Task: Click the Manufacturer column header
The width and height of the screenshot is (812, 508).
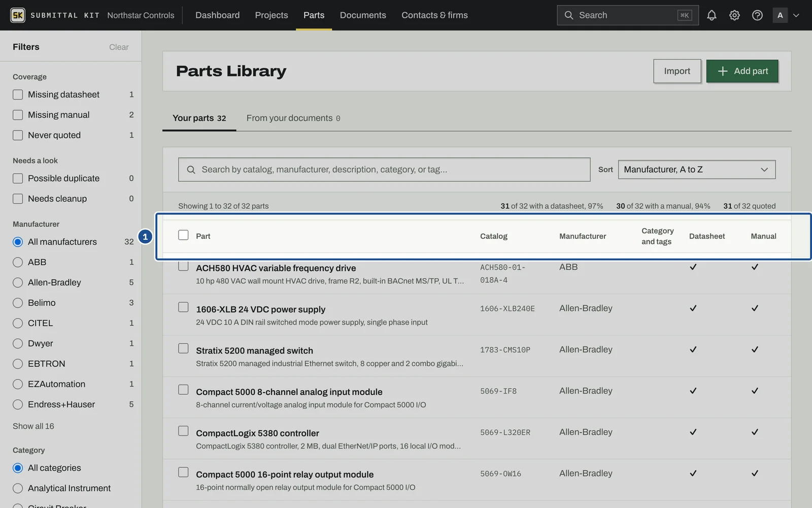Action: coord(583,236)
